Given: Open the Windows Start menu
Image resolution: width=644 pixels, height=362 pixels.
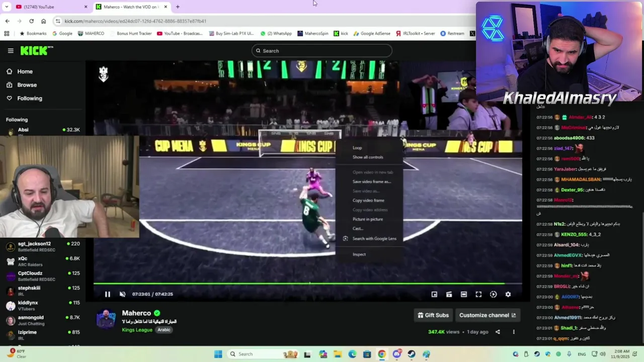Looking at the screenshot, I should pyautogui.click(x=218, y=354).
